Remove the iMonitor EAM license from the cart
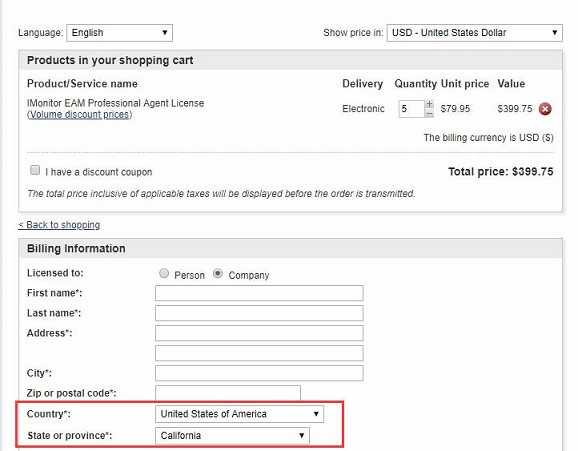The image size is (578, 451). [545, 109]
